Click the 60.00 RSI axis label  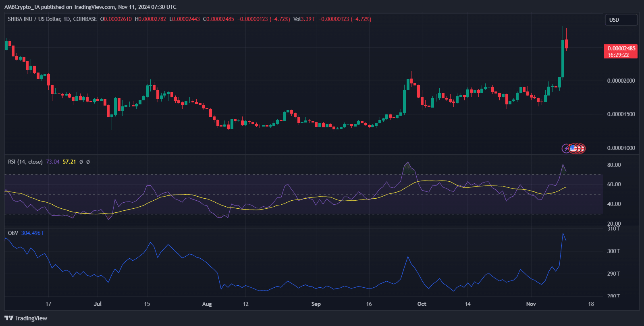pyautogui.click(x=614, y=184)
